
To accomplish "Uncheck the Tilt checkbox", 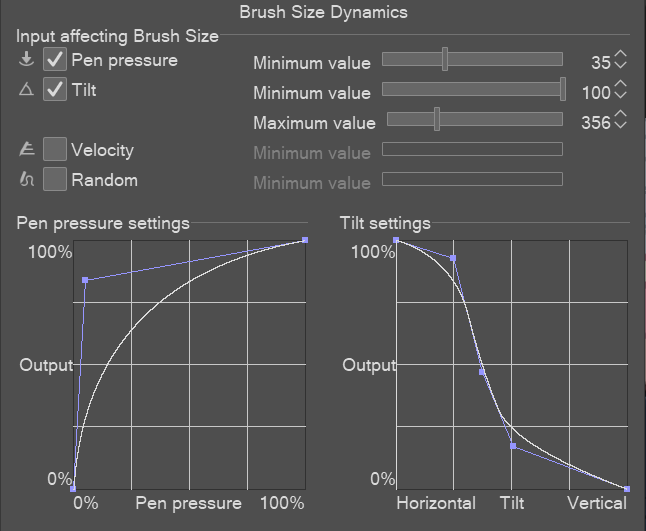I will pos(55,89).
